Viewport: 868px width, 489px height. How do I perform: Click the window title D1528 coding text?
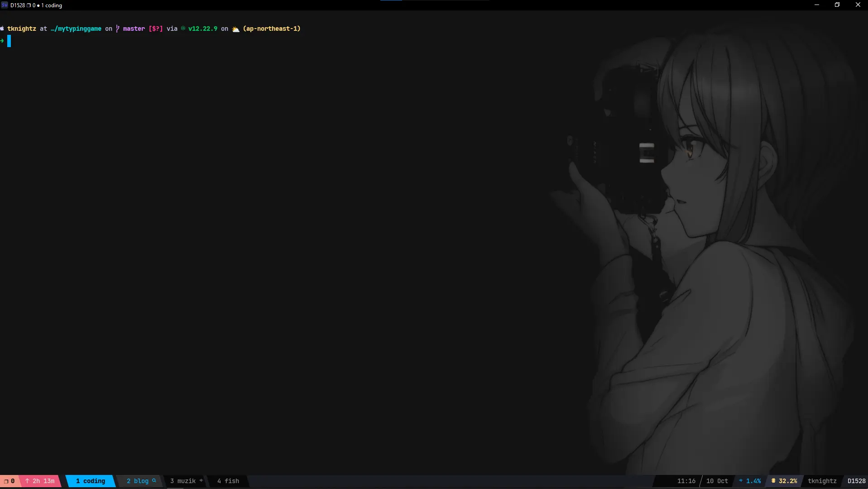coord(36,5)
